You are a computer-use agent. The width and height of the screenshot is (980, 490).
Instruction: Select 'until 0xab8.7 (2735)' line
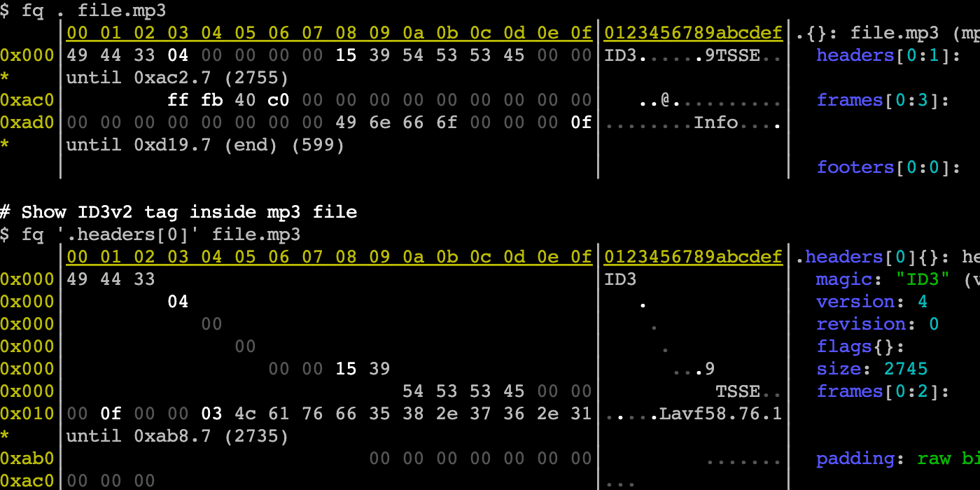pyautogui.click(x=177, y=436)
